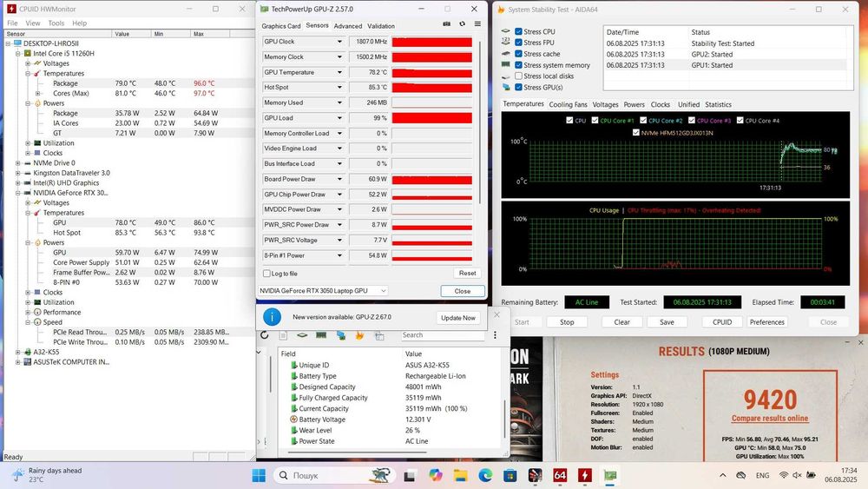Click the Windows Start button
Image resolution: width=868 pixels, height=489 pixels.
tap(259, 475)
